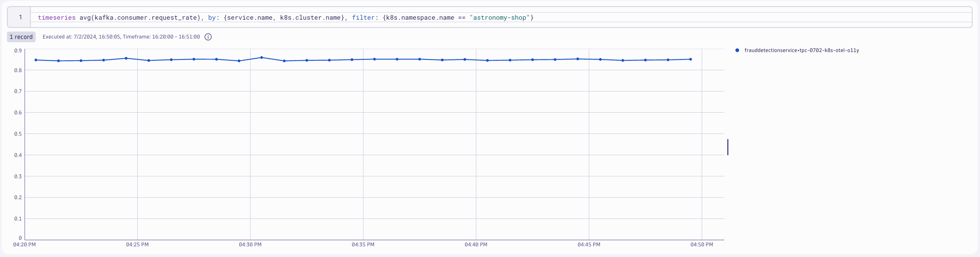Click the execution info icon

(208, 37)
